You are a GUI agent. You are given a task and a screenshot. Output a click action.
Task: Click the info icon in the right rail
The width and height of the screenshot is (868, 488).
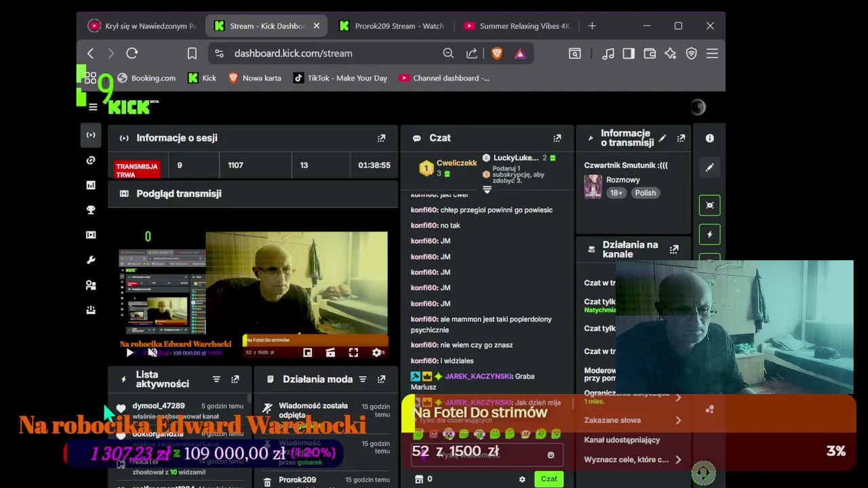click(709, 138)
